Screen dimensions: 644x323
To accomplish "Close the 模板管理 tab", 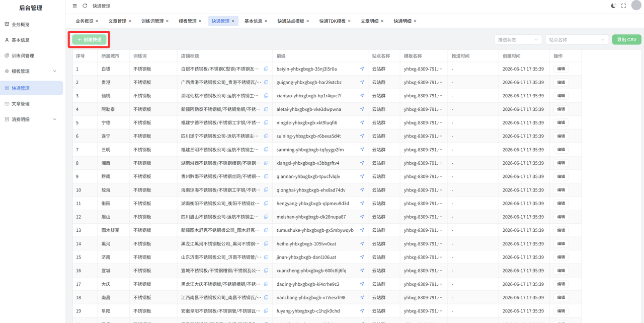I will 200,21.
